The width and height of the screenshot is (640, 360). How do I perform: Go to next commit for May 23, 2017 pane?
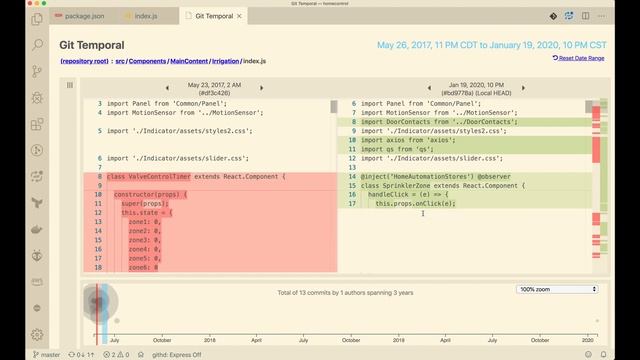point(262,88)
